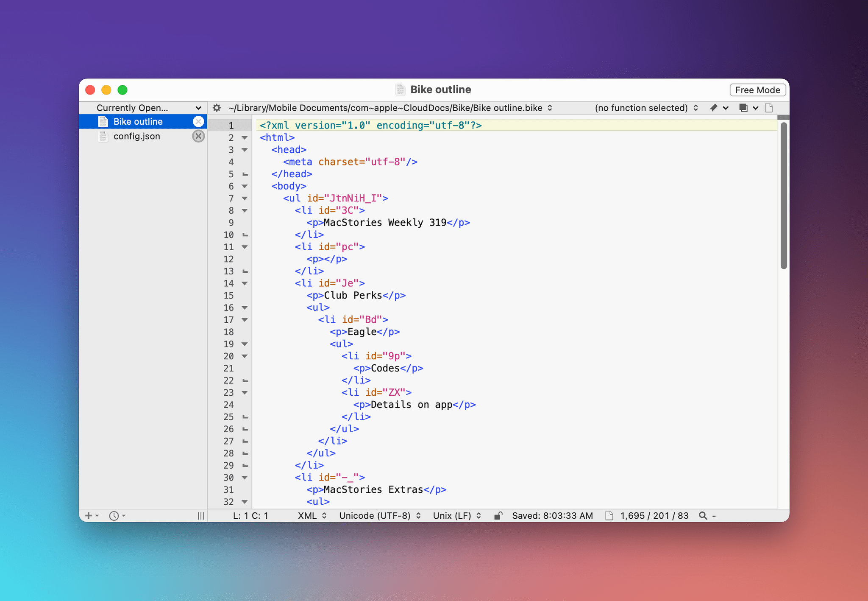The width and height of the screenshot is (868, 601).
Task: Click the 1,695 / 201 / 83 statistics
Action: pos(654,516)
